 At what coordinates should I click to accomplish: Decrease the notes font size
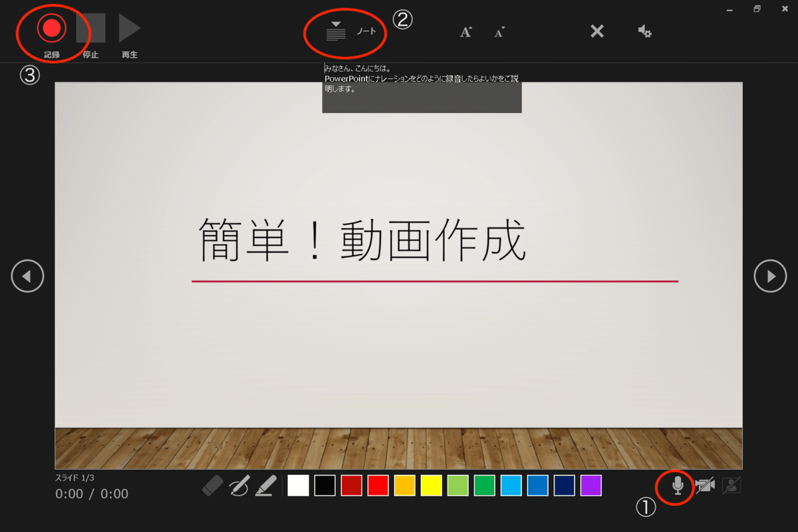pyautogui.click(x=499, y=31)
